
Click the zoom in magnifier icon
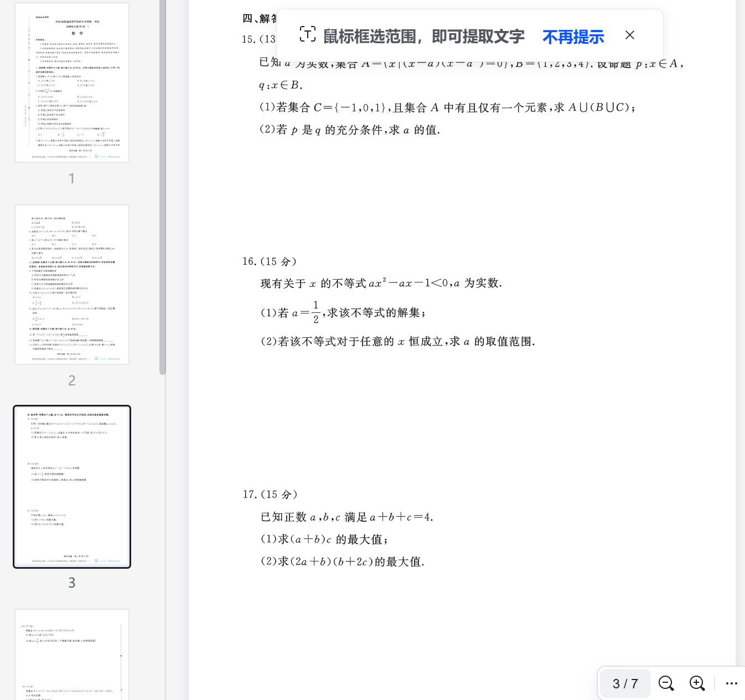(x=697, y=683)
